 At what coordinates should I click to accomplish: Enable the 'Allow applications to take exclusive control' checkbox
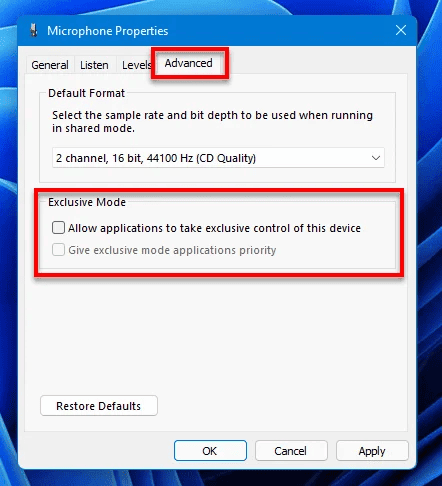(x=58, y=228)
